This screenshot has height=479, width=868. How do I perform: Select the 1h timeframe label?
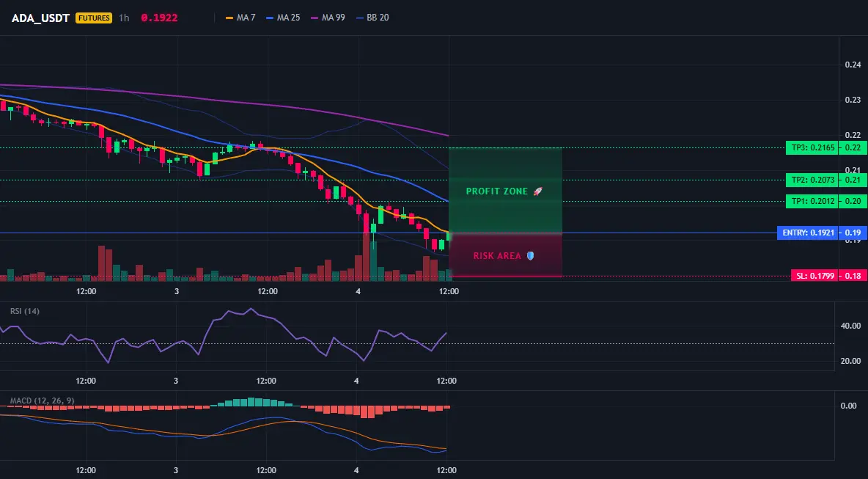(124, 18)
